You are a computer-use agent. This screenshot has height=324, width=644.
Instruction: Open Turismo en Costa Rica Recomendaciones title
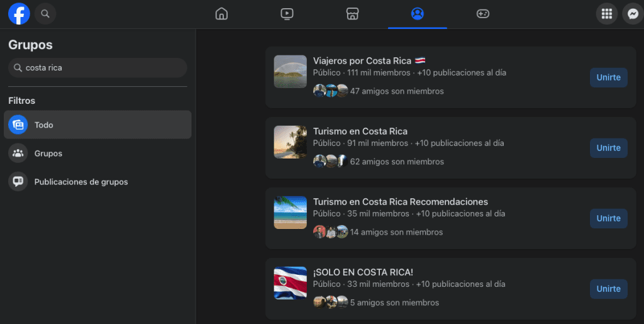click(401, 201)
